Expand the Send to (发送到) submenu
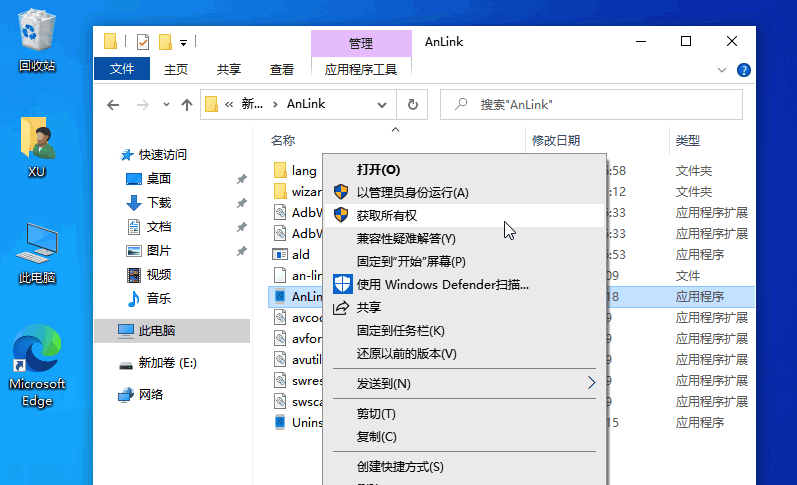The image size is (797, 485). point(465,383)
